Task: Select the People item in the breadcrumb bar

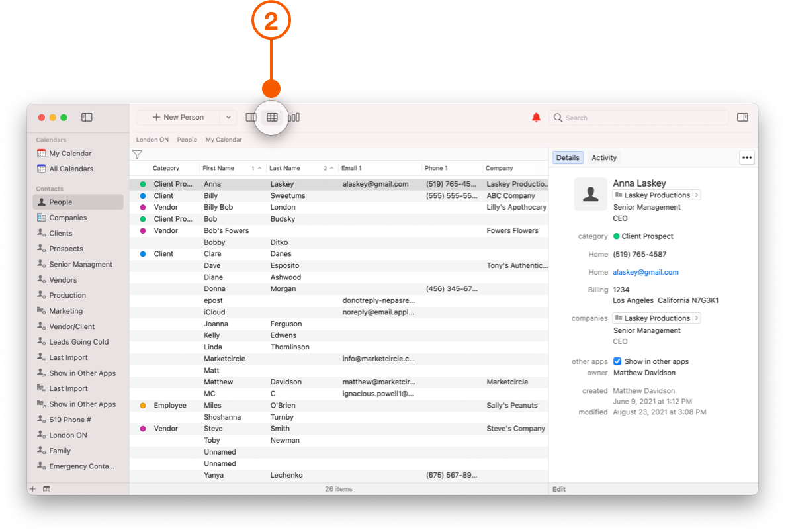Action: pyautogui.click(x=187, y=140)
